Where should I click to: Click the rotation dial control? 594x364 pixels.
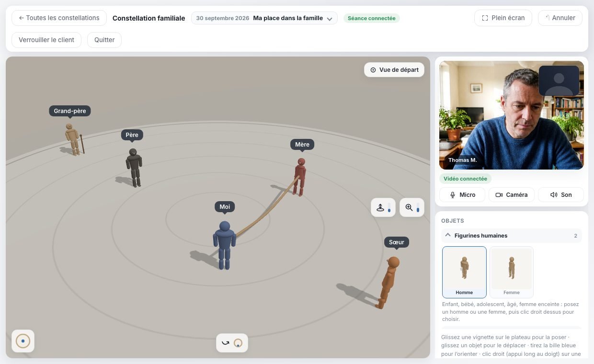pos(238,343)
